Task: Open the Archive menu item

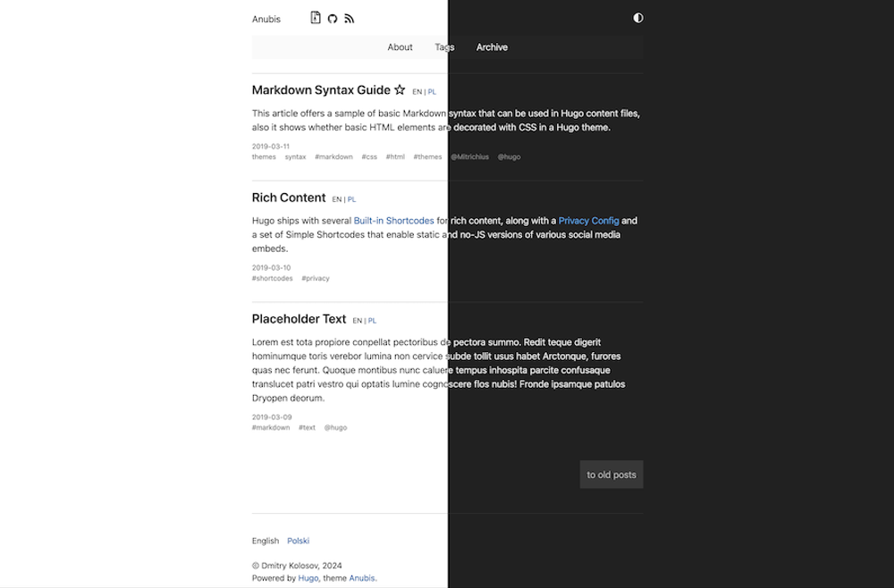Action: coord(492,47)
